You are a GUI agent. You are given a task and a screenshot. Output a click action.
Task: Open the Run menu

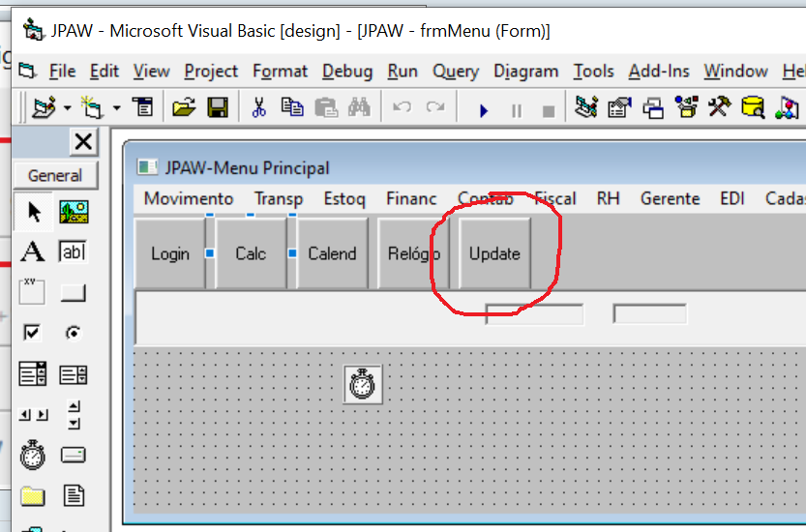click(403, 71)
